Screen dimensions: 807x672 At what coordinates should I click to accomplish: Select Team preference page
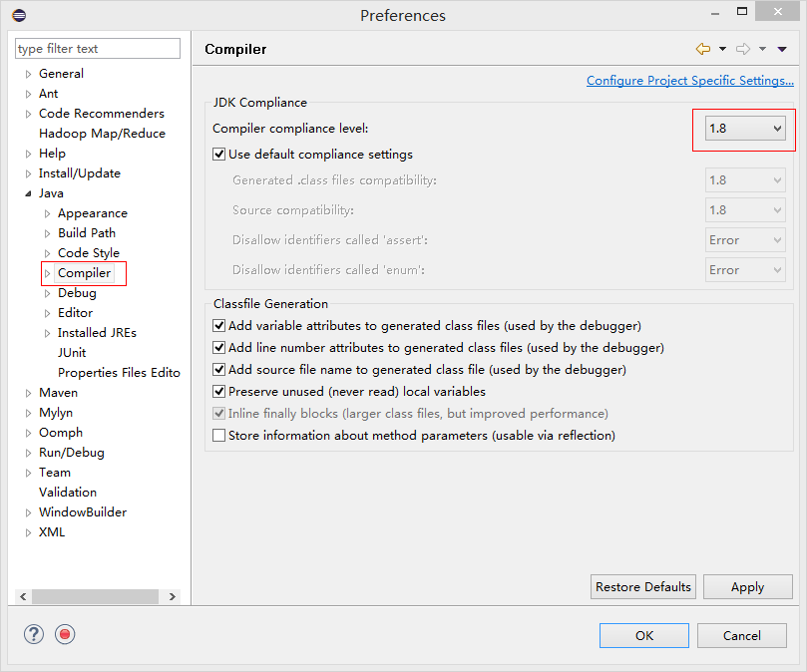pos(55,473)
